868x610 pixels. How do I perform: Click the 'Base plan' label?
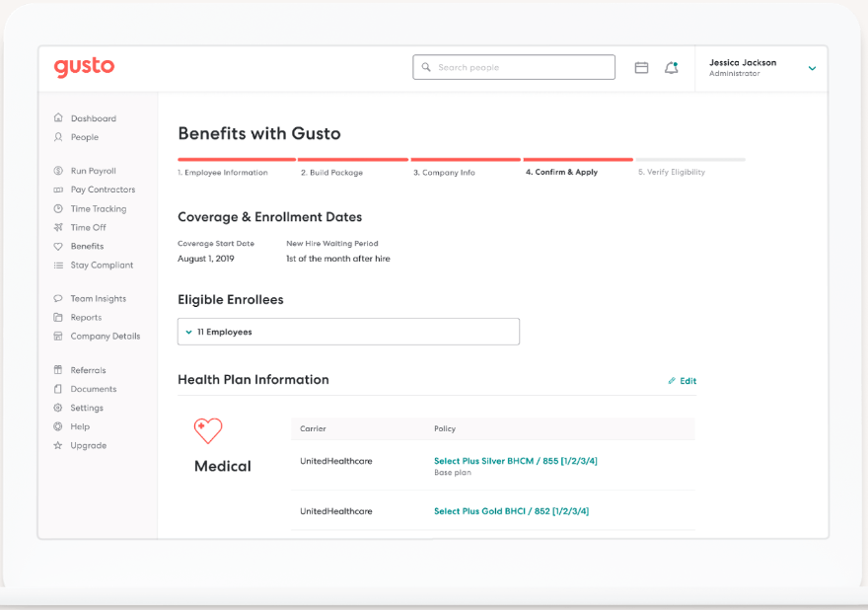[x=453, y=473]
